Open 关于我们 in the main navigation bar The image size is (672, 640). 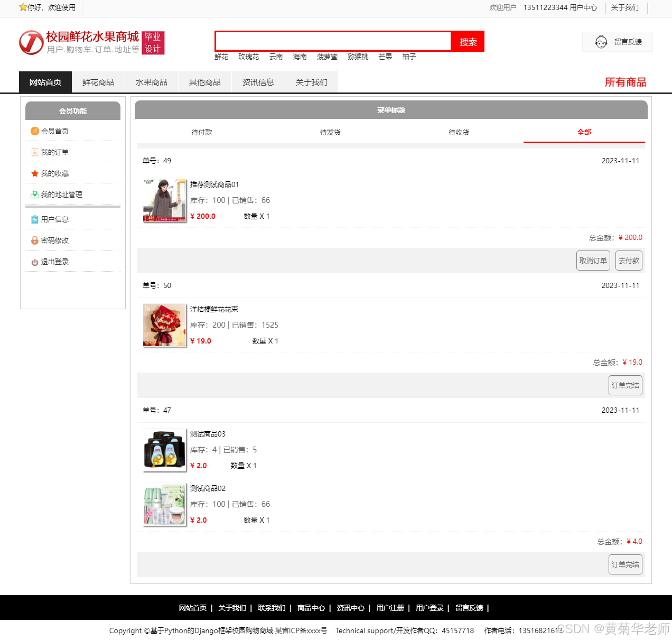(x=312, y=82)
